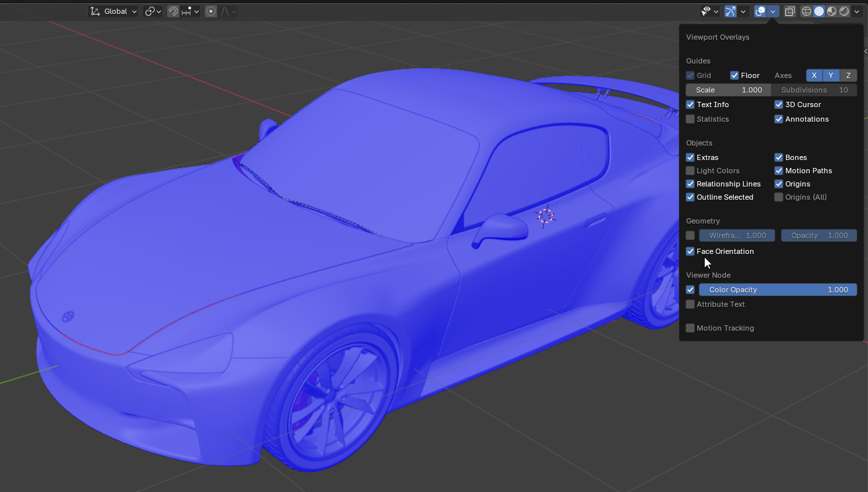Enable the Snapping magnet icon
Viewport: 868px width, 492px height.
pos(173,11)
